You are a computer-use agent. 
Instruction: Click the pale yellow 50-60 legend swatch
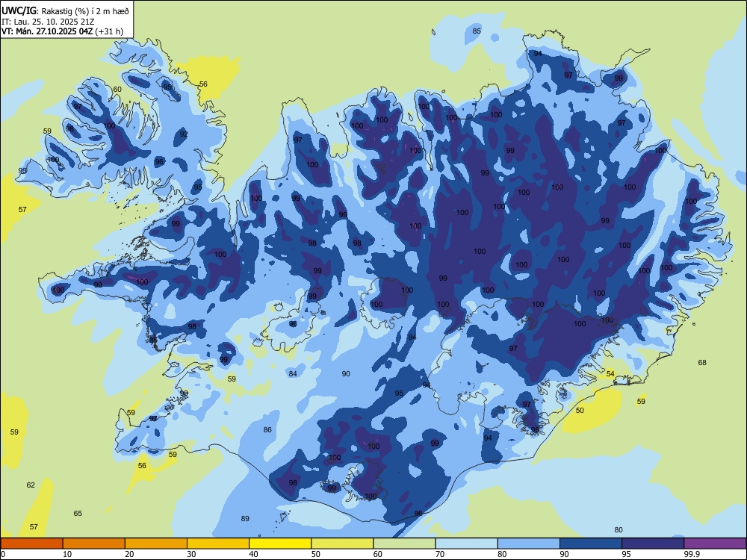pos(342,544)
